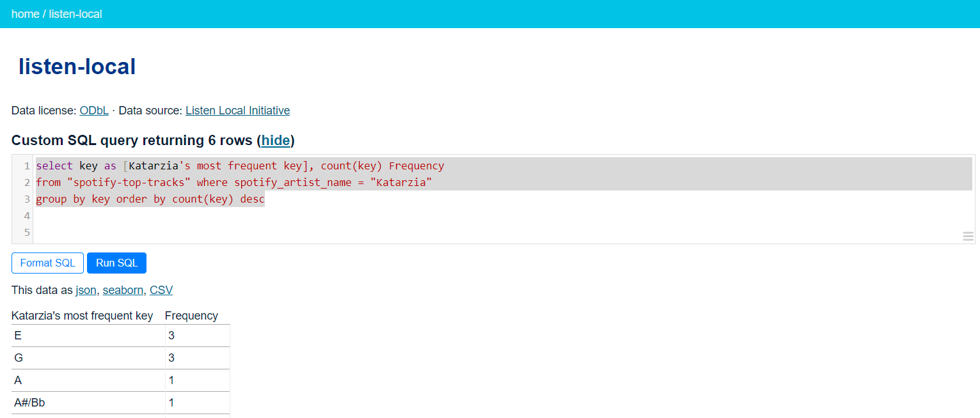Click the large listen-local page heading

77,66
